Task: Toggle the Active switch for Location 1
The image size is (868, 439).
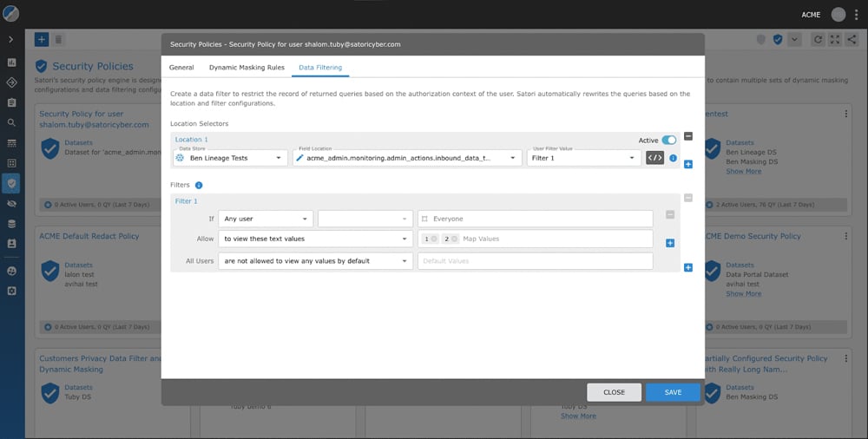Action: click(668, 140)
